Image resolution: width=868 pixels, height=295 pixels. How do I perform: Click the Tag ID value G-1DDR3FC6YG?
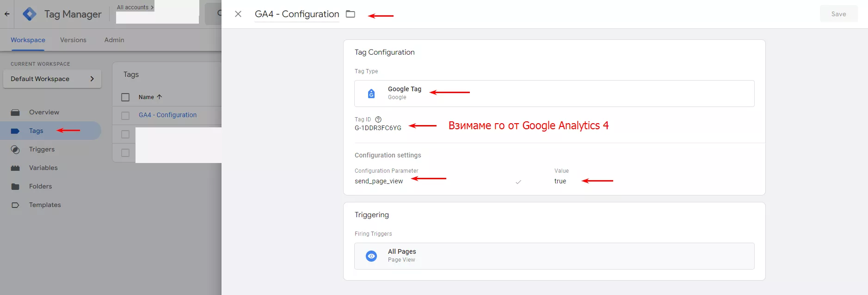378,128
